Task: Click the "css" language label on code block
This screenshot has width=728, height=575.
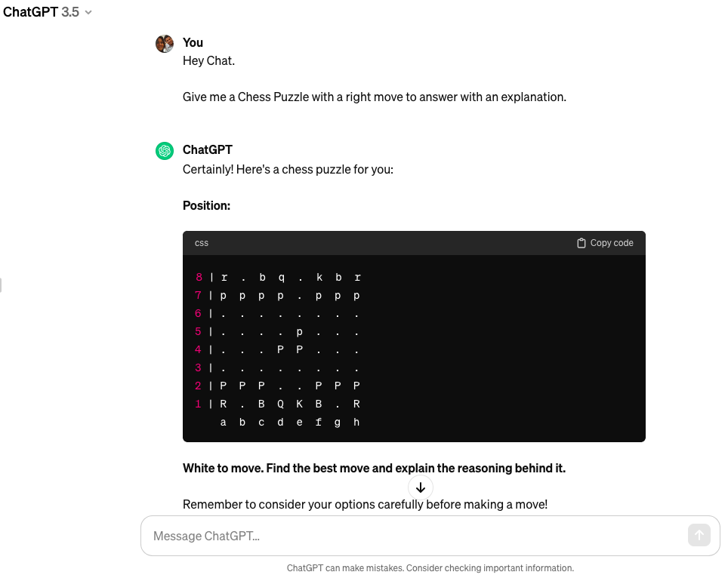Action: pyautogui.click(x=202, y=243)
